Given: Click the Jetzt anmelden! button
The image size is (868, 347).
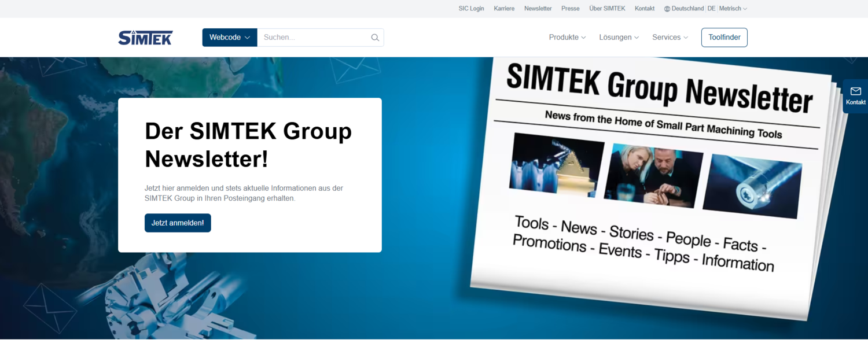Looking at the screenshot, I should pyautogui.click(x=178, y=223).
